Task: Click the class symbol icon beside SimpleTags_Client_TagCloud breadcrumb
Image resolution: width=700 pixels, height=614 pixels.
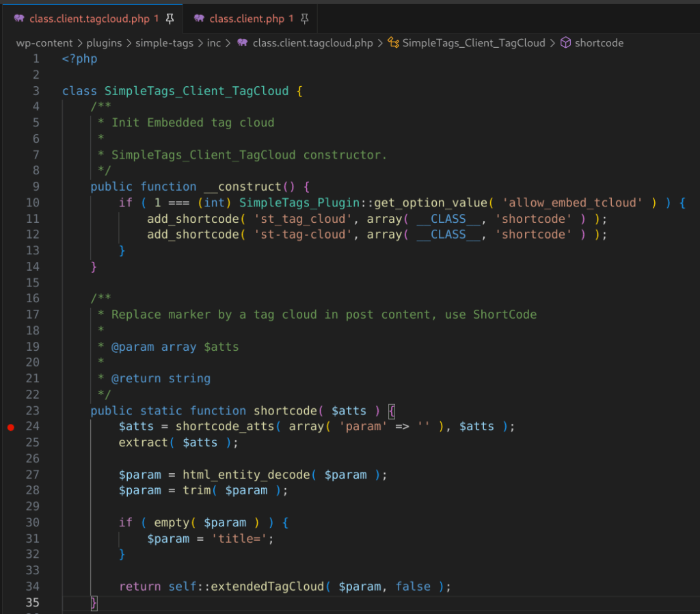Action: click(x=393, y=42)
